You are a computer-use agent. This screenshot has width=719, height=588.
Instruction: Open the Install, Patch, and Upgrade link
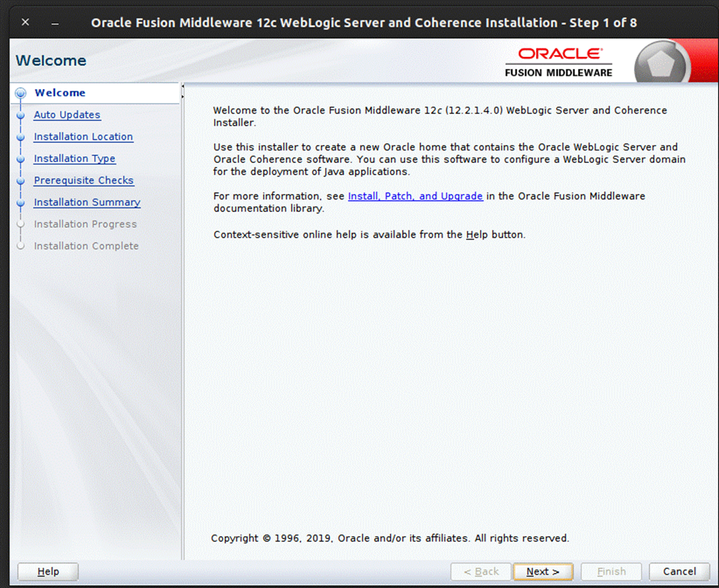tap(415, 196)
